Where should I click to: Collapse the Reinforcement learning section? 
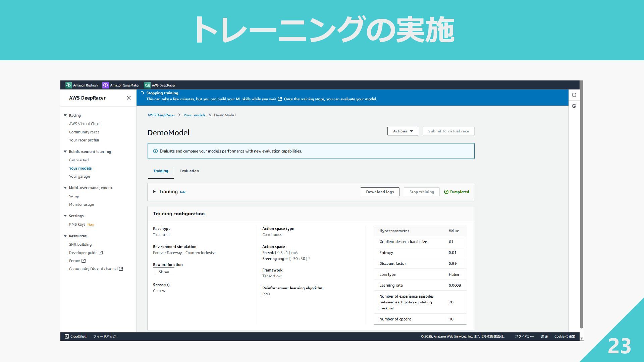(x=65, y=152)
